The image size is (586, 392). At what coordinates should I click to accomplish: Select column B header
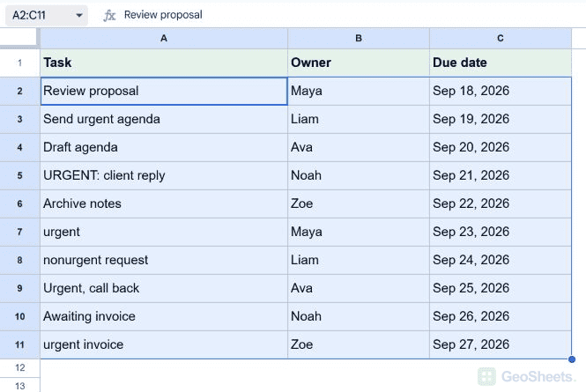click(x=359, y=38)
